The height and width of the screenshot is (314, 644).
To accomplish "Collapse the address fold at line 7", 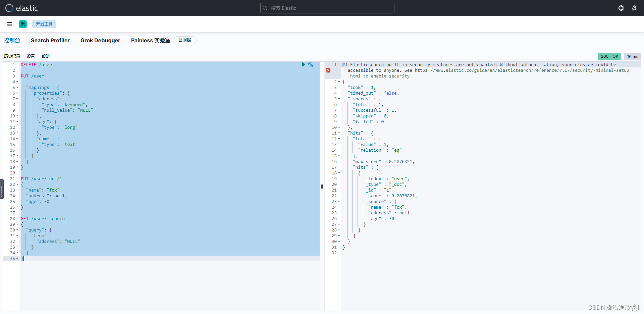I will [17, 99].
